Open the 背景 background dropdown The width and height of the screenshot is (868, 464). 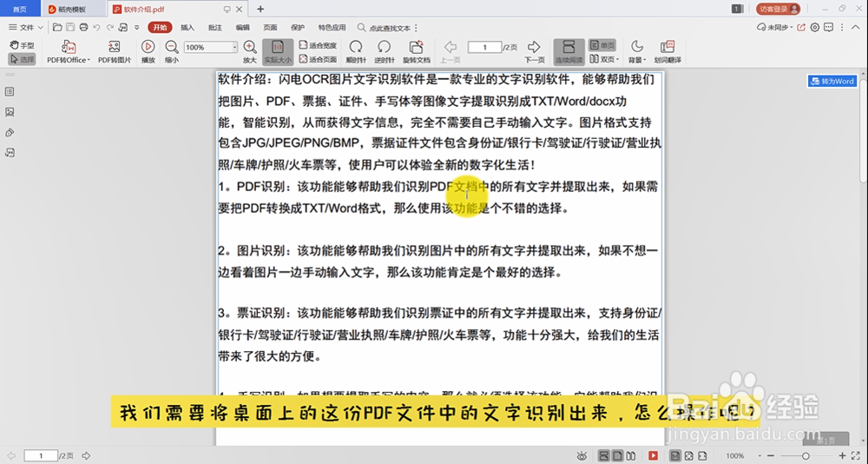pos(637,52)
